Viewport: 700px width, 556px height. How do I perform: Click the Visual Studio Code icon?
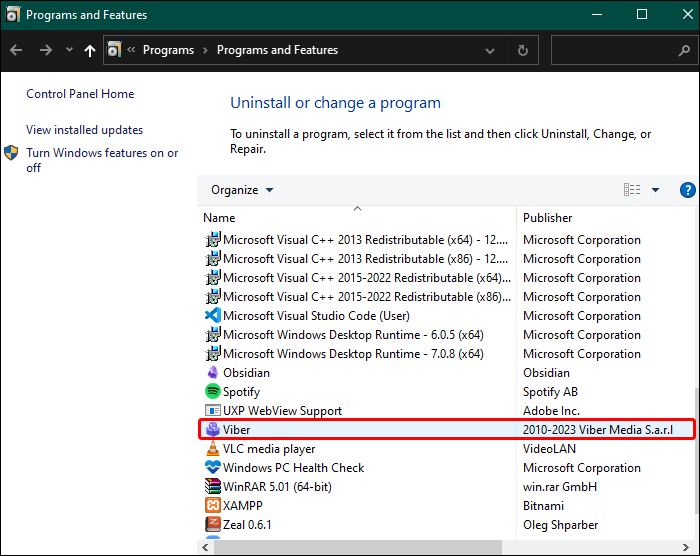[212, 316]
